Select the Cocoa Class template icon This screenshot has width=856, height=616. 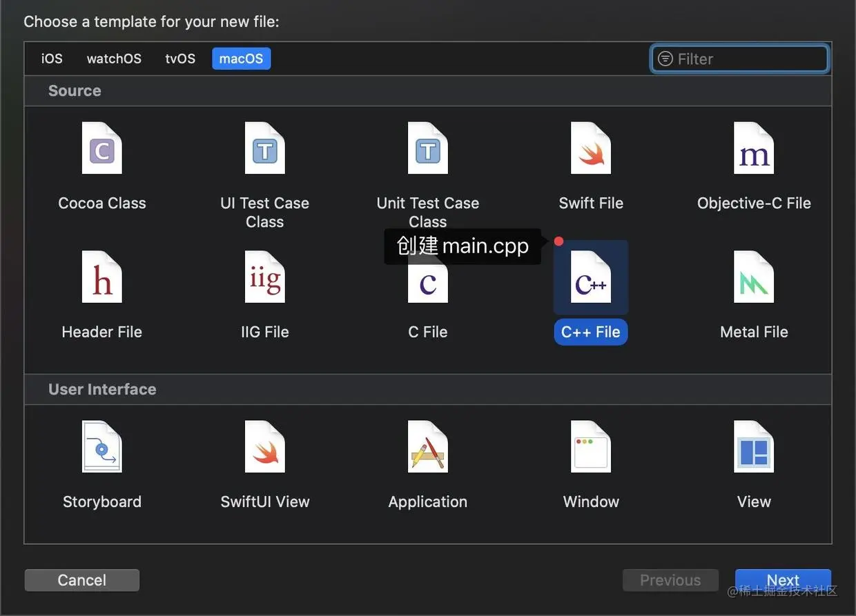click(101, 148)
